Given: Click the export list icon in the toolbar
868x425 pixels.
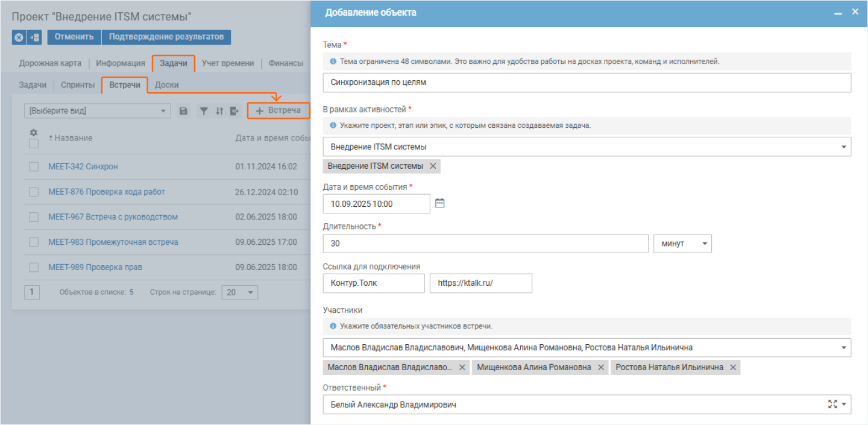Looking at the screenshot, I should pyautogui.click(x=234, y=111).
